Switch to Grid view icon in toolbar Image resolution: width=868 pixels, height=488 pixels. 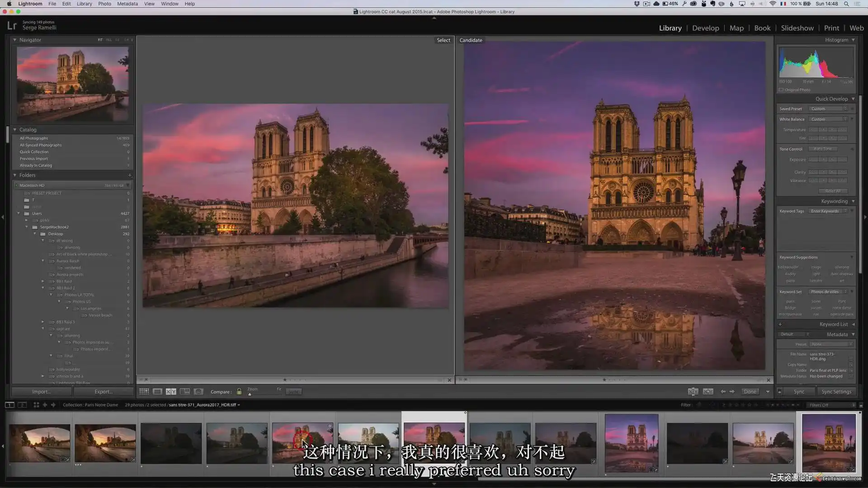[x=144, y=392]
